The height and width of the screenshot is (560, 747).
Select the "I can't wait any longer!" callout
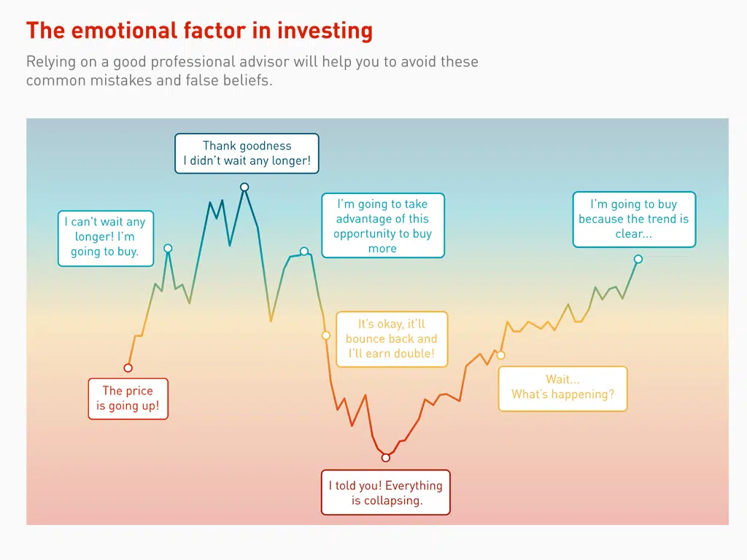pyautogui.click(x=106, y=238)
